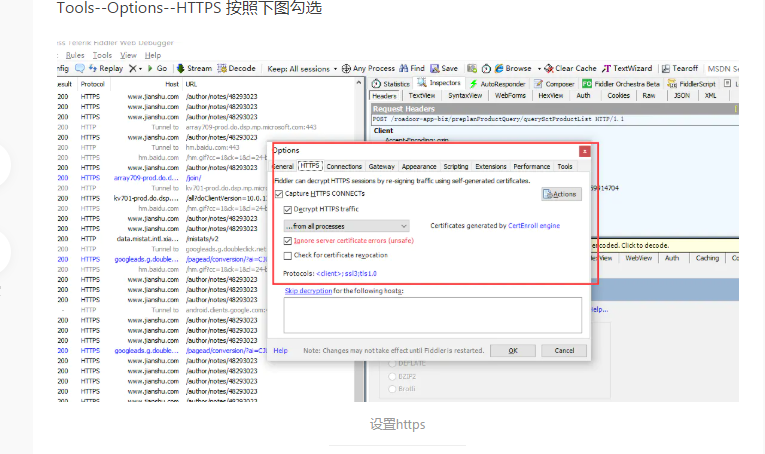Open the TextWizard tool
This screenshot has height=454, width=765.
coord(627,68)
